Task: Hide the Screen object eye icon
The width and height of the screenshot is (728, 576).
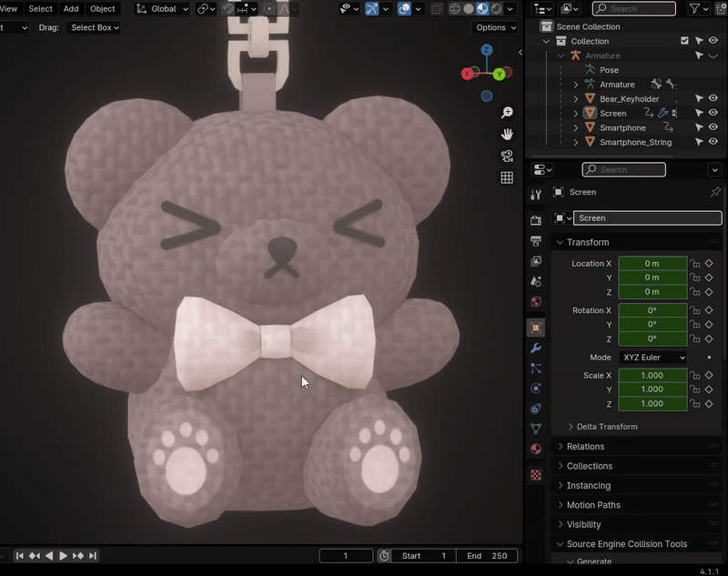Action: point(713,113)
